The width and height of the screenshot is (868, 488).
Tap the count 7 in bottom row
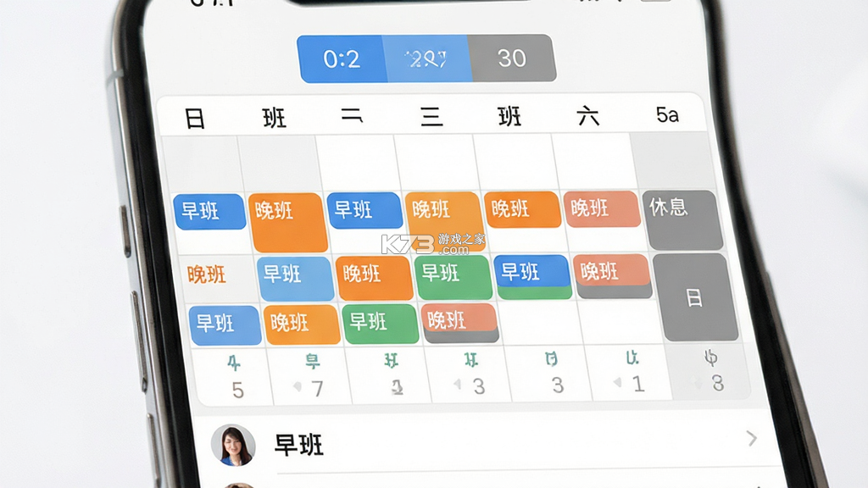tap(317, 389)
